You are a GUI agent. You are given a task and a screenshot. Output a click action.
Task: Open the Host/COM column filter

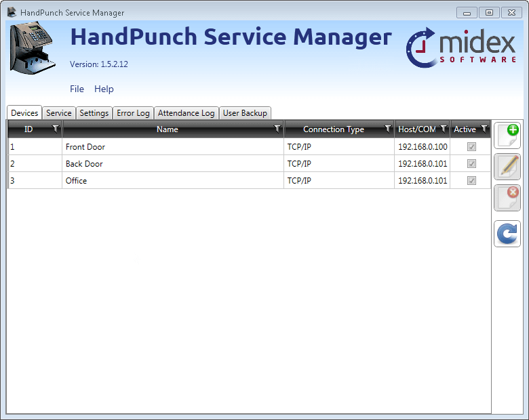(x=443, y=129)
